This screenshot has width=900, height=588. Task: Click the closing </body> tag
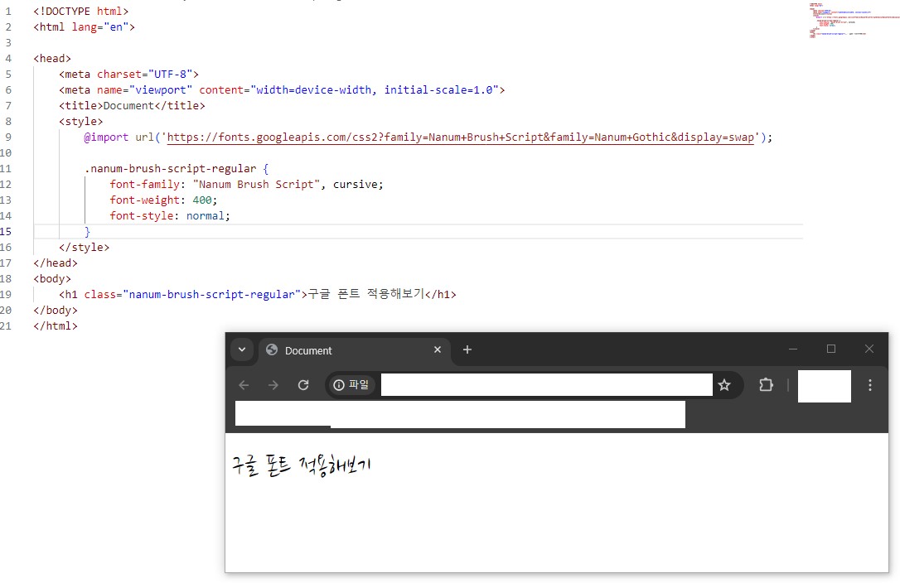point(55,311)
